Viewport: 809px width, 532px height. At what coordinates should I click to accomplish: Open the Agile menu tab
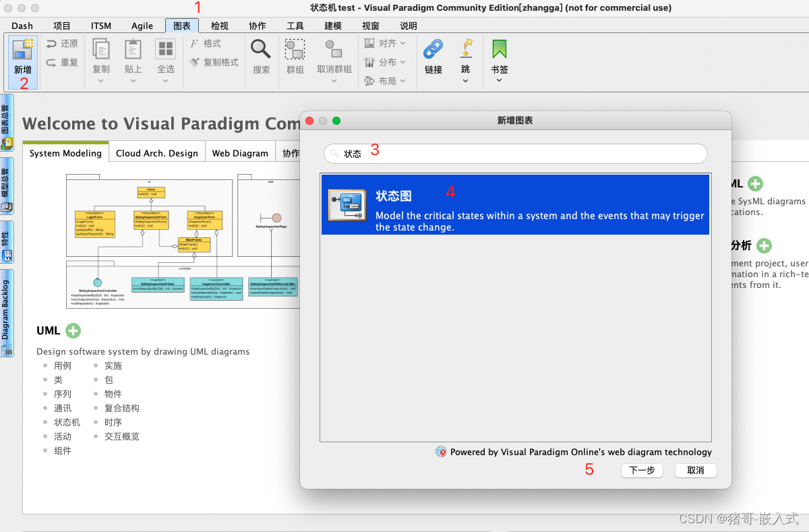tap(142, 26)
